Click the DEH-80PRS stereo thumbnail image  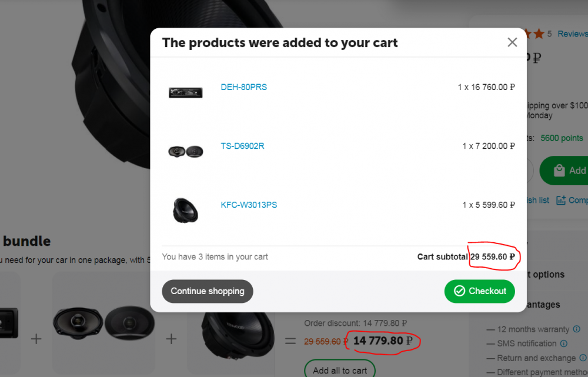(x=185, y=92)
